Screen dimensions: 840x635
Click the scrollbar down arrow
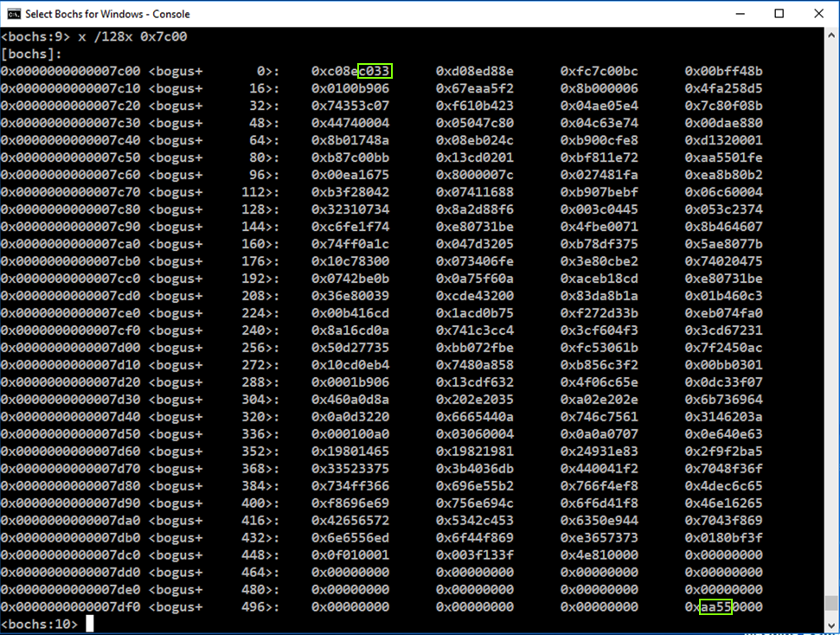pyautogui.click(x=830, y=625)
